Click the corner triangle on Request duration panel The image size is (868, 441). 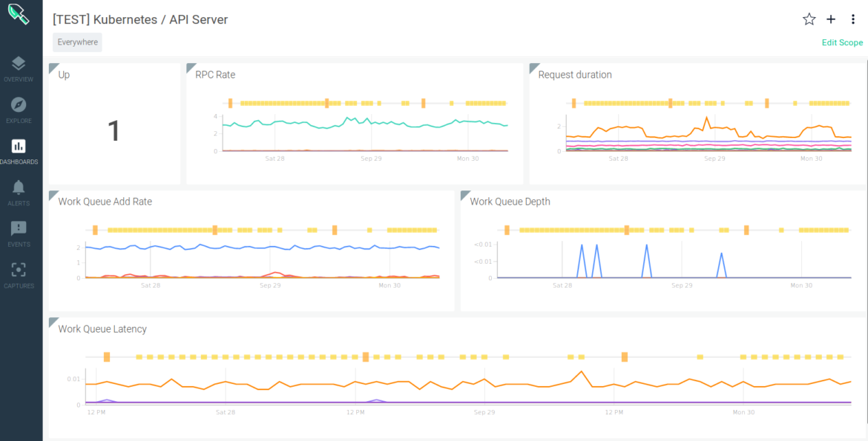point(533,67)
